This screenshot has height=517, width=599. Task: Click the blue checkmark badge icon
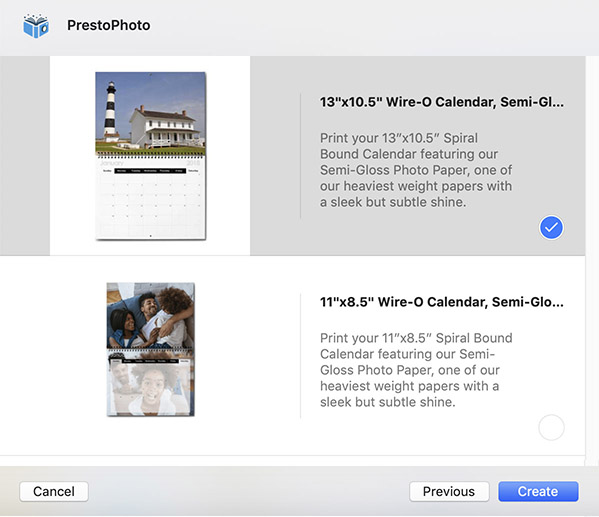click(551, 228)
